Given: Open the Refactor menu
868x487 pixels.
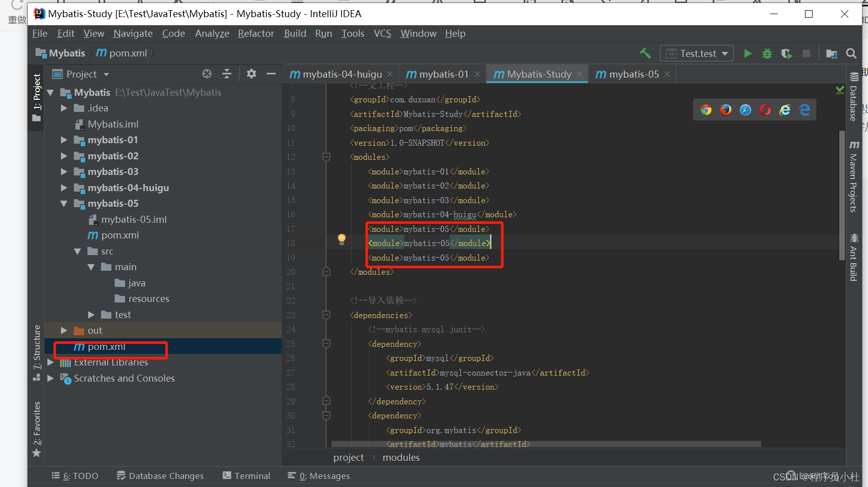Looking at the screenshot, I should point(256,33).
